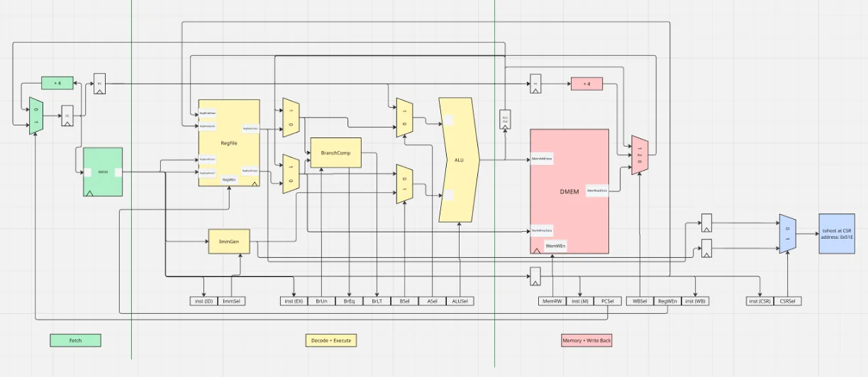Click the 'inst (WB)' control signal cell
Screen dimensions: 868x377
[x=695, y=301]
